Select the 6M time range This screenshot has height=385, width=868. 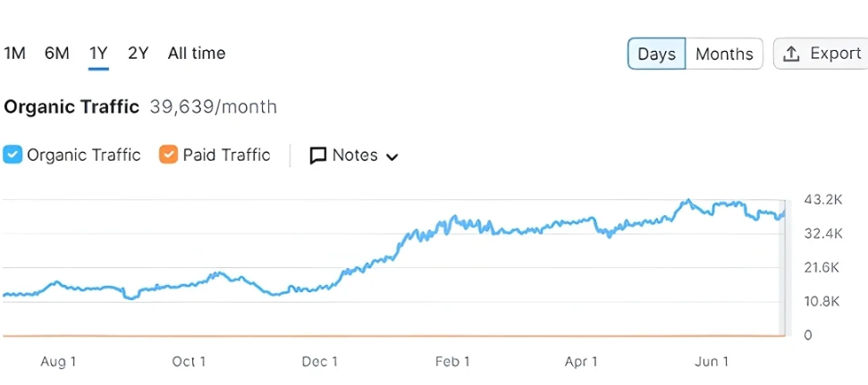(x=56, y=53)
